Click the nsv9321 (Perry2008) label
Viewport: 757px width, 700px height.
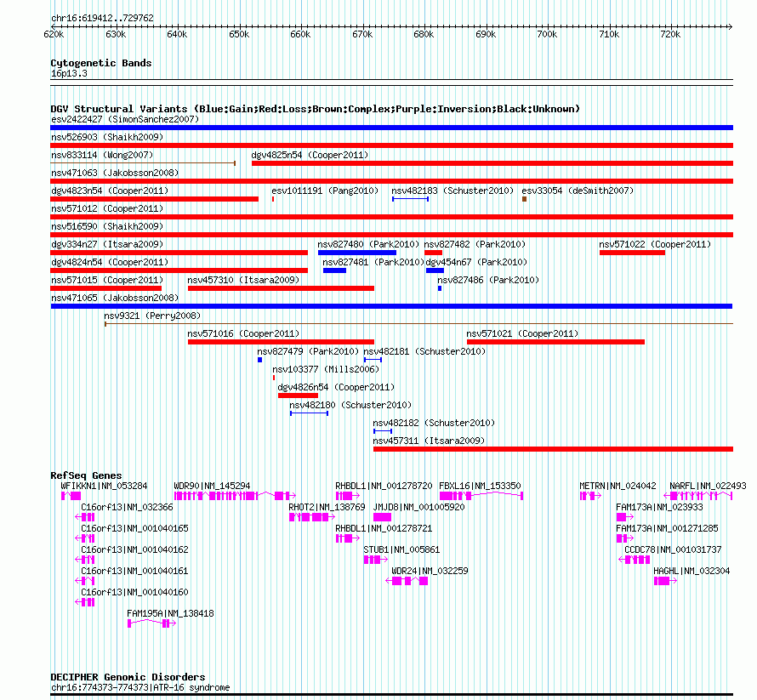[152, 316]
